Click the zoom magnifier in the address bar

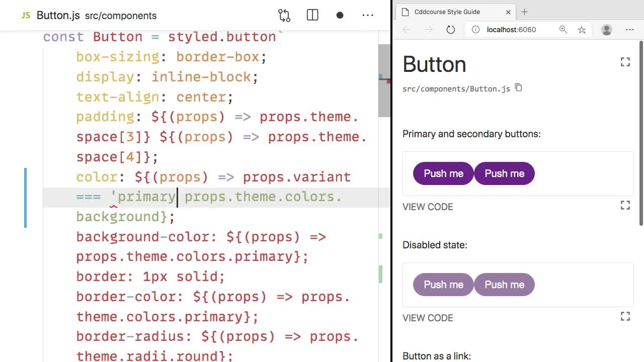[563, 30]
